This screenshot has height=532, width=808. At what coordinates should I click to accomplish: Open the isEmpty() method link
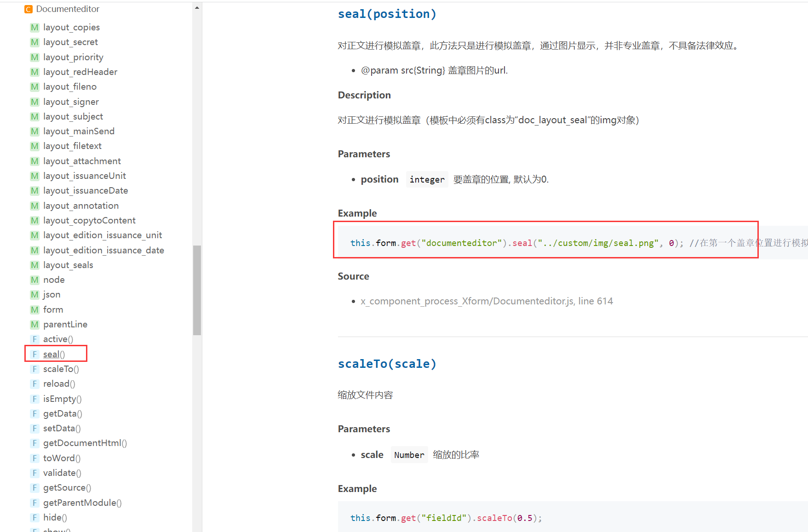point(63,399)
